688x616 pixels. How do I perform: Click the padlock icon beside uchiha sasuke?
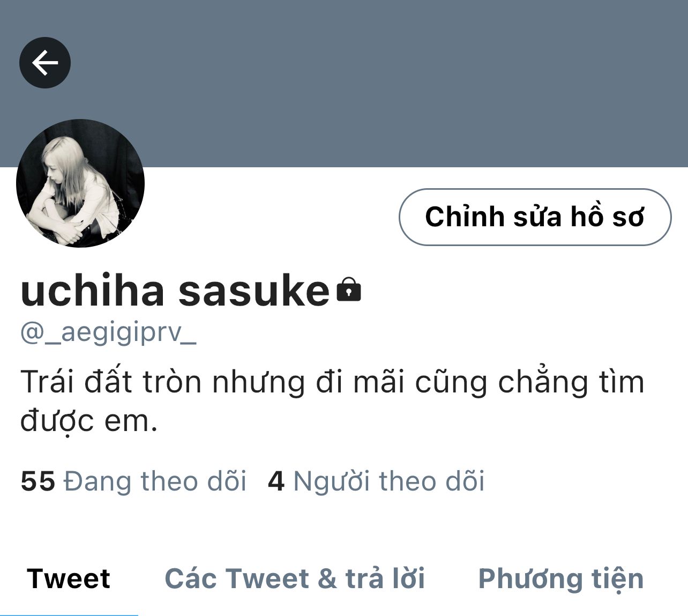(349, 290)
